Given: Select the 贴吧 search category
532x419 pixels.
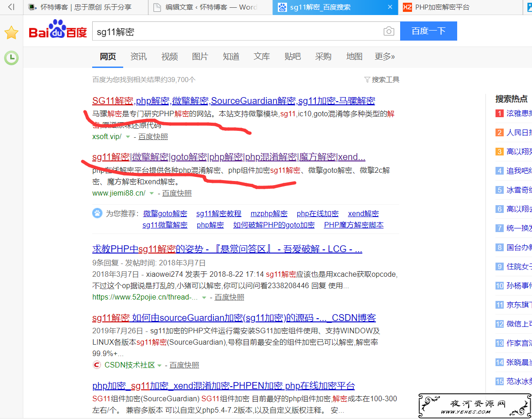Looking at the screenshot, I should [292, 57].
